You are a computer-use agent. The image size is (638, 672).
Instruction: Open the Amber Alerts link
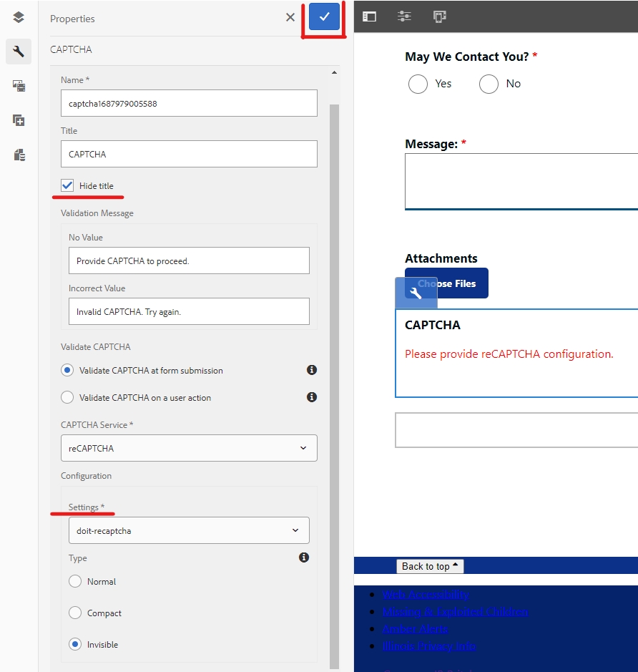[x=415, y=629]
